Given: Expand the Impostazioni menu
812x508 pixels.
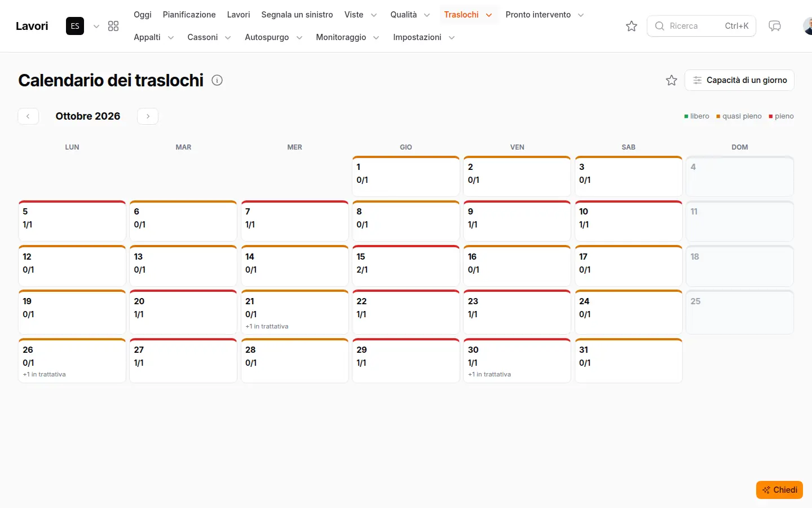Looking at the screenshot, I should click(424, 37).
